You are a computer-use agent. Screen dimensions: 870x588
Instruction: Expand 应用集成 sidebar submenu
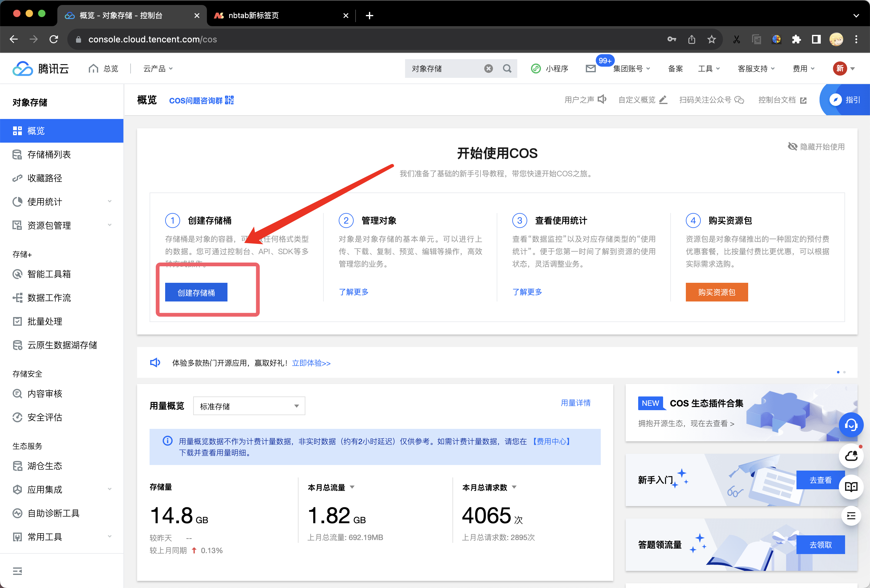click(110, 489)
